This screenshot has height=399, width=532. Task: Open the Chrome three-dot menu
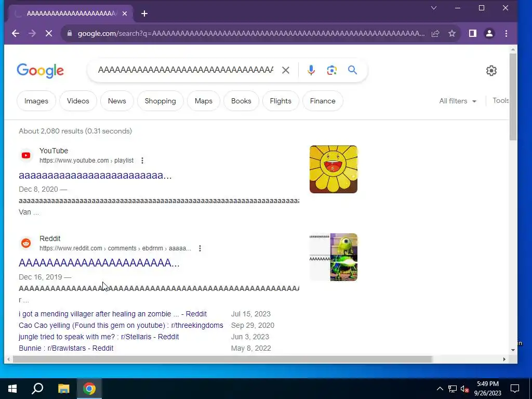tap(506, 33)
